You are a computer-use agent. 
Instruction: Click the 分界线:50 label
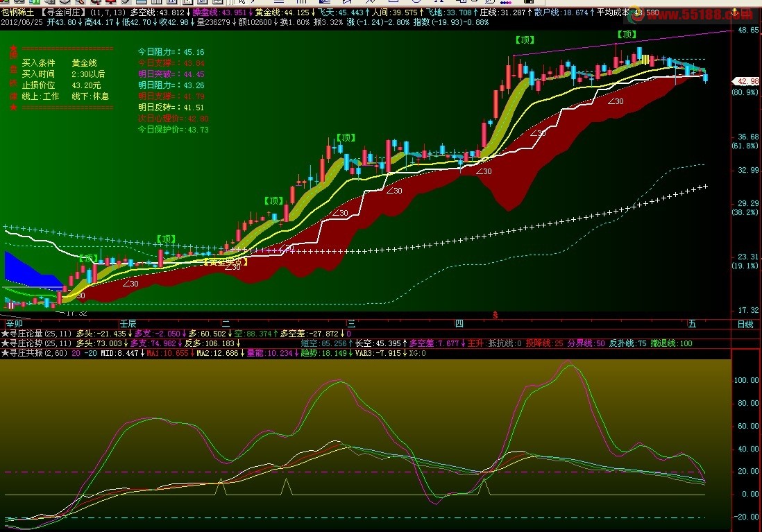point(586,343)
